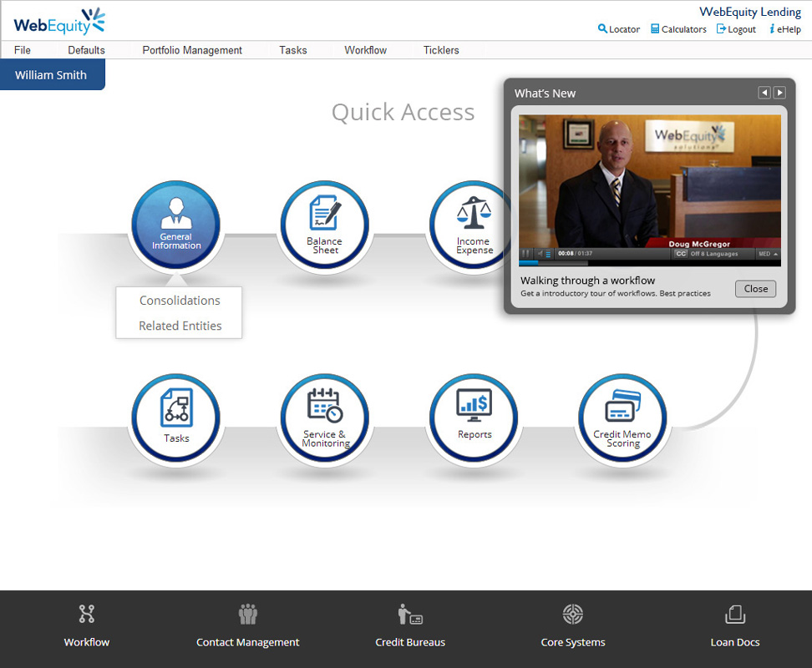812x668 pixels.
Task: Toggle closed captions with CC button
Action: 681,254
